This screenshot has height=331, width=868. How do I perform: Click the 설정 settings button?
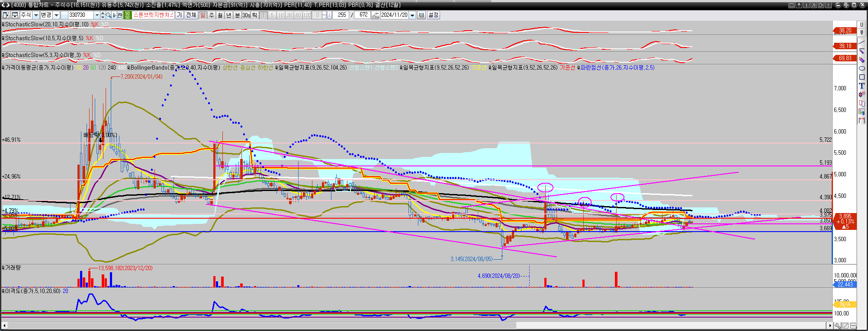click(433, 15)
